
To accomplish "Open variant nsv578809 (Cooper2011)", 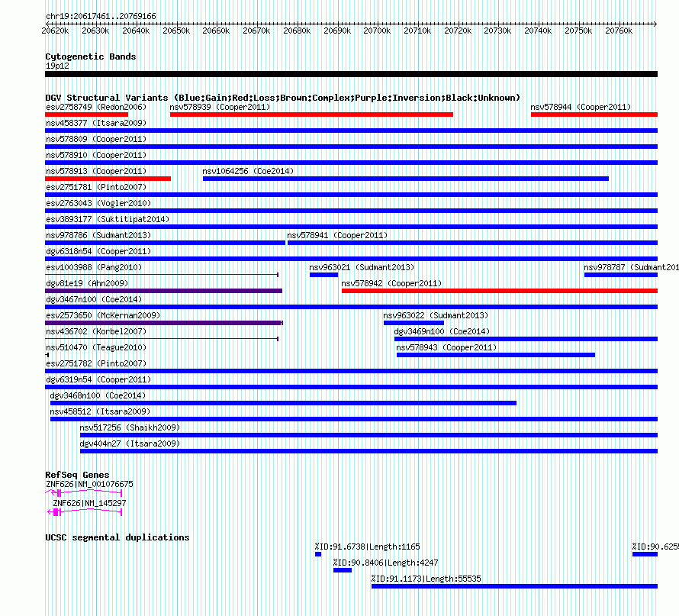I will (x=96, y=139).
